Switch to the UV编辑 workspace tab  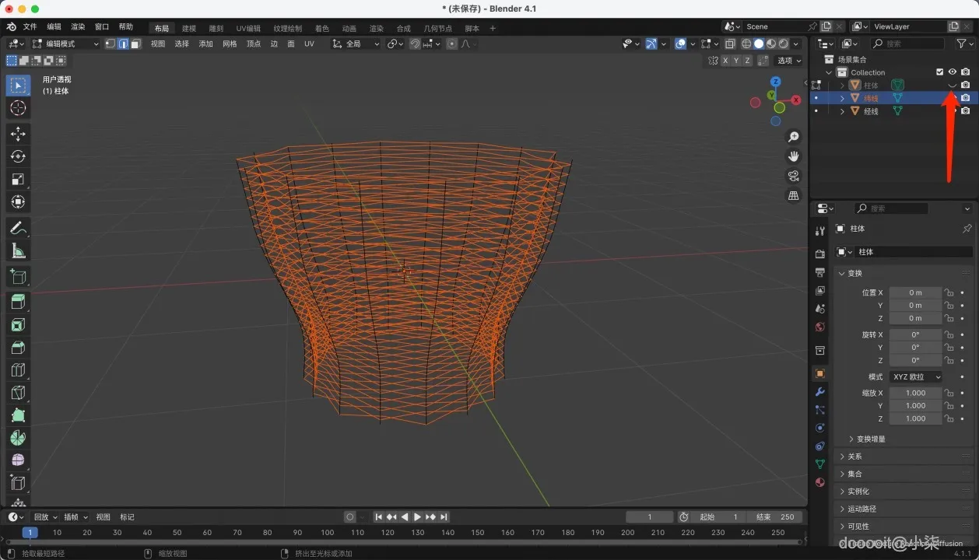click(247, 29)
